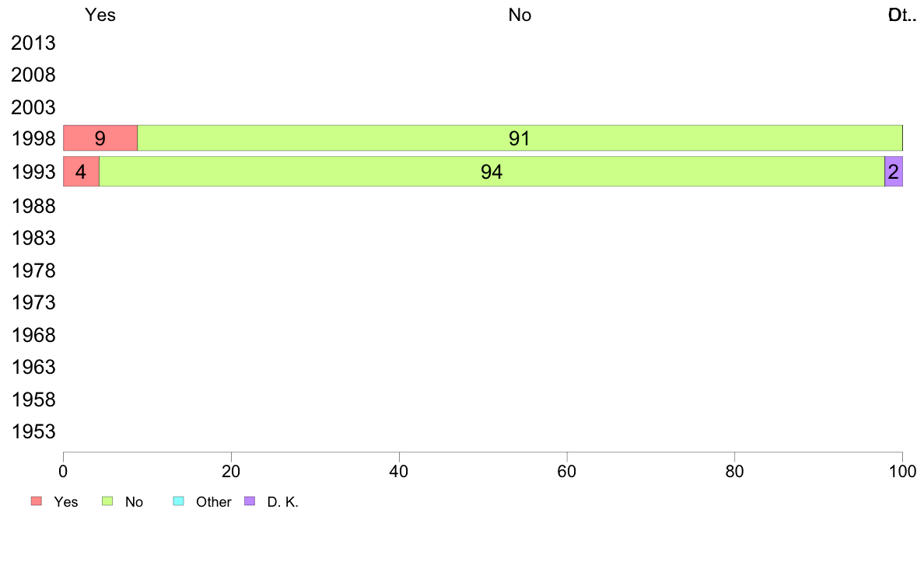Click the purple D. K. legend swatch

click(250, 500)
